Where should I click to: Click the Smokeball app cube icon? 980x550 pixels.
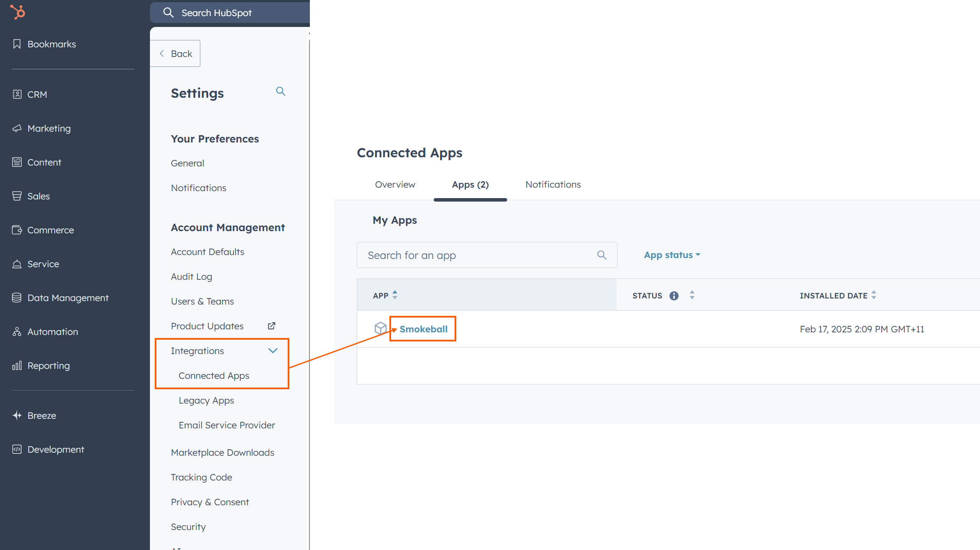380,328
